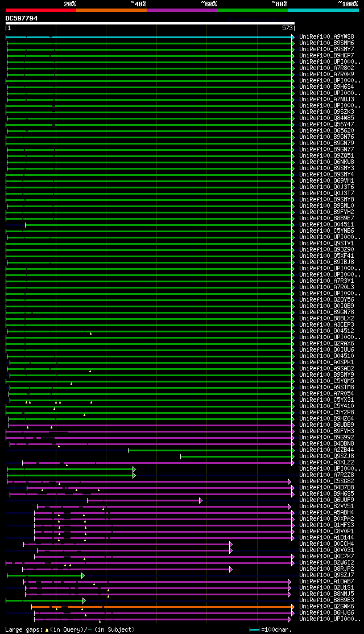
Task: Select the UniRef100_Q2U1S1 label
Action: (326, 588)
